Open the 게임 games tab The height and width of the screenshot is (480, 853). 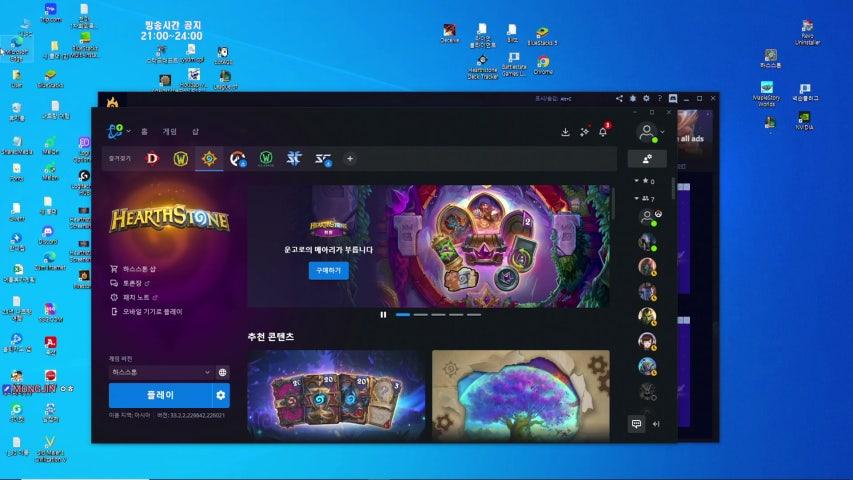tap(170, 132)
